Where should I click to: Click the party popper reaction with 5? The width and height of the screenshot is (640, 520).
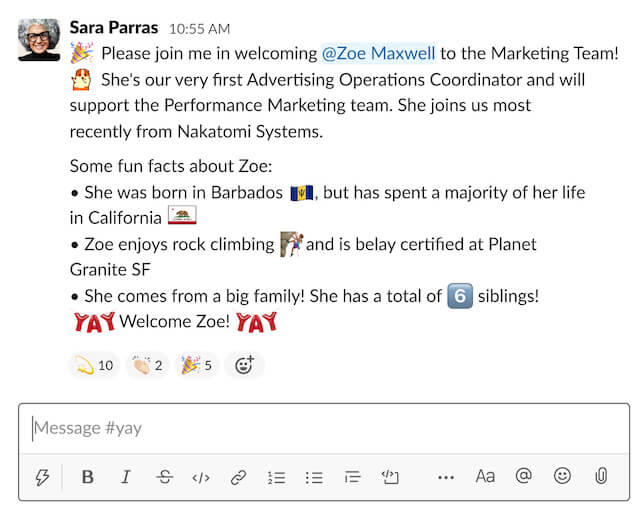point(196,365)
